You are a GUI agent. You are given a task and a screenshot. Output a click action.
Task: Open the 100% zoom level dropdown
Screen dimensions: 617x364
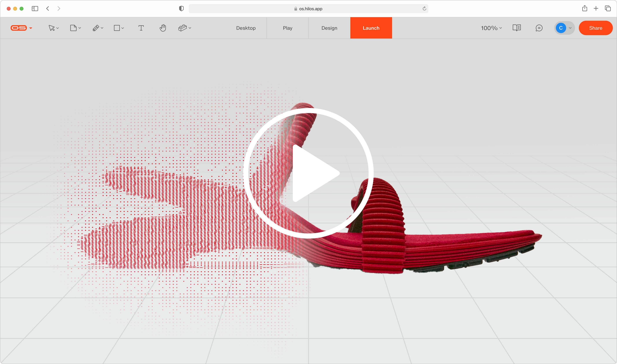(492, 28)
